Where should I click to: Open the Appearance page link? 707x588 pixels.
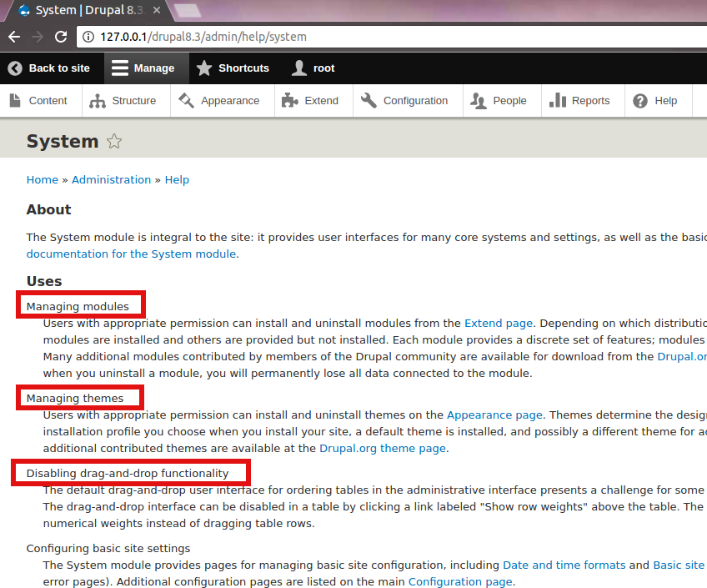coord(494,415)
